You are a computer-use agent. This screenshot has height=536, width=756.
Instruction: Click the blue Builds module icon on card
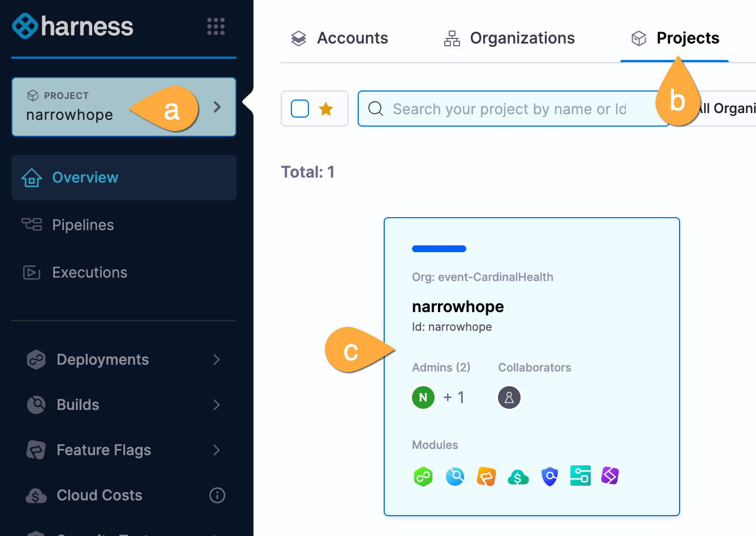click(455, 477)
